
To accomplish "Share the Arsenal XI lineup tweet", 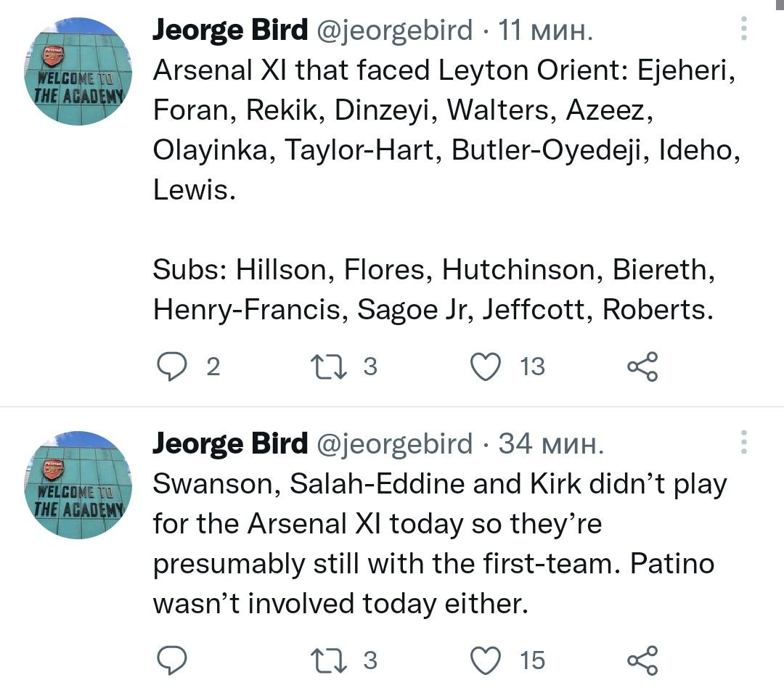I will click(x=642, y=367).
